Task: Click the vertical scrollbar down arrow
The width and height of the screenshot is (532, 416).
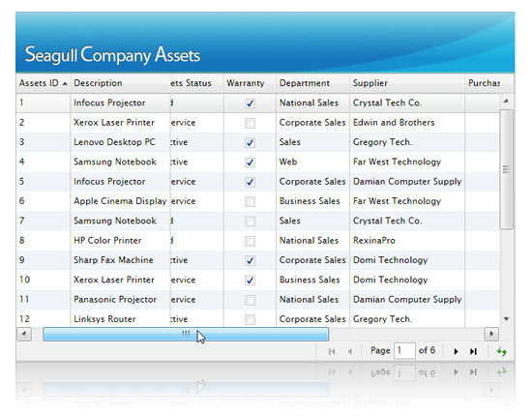Action: (506, 318)
